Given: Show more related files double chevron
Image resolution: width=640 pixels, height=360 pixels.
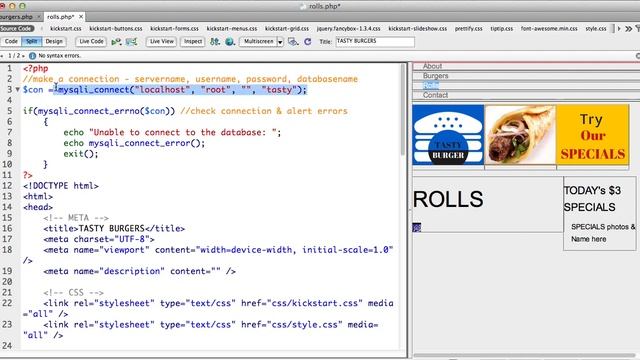Looking at the screenshot, I should tap(628, 29).
